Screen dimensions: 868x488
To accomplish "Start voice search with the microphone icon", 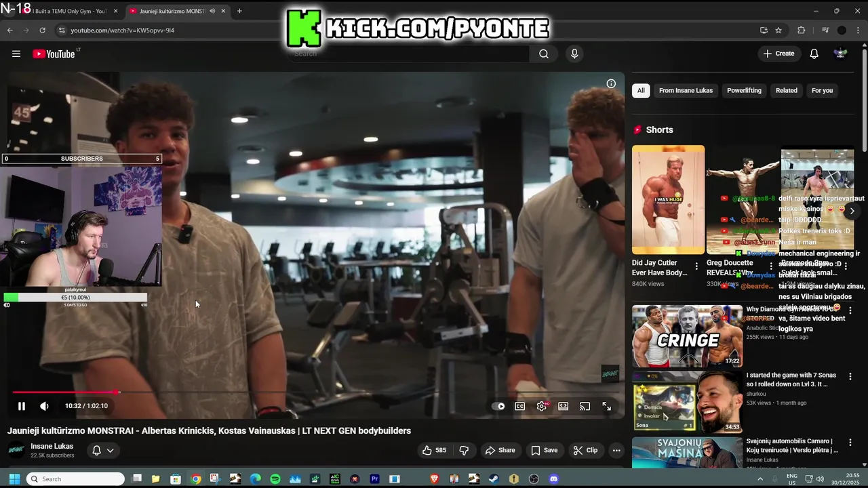I will pyautogui.click(x=574, y=54).
